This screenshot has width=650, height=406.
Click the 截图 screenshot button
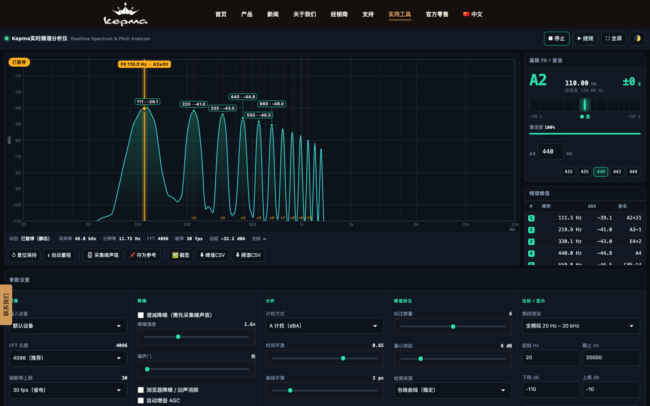pyautogui.click(x=181, y=255)
